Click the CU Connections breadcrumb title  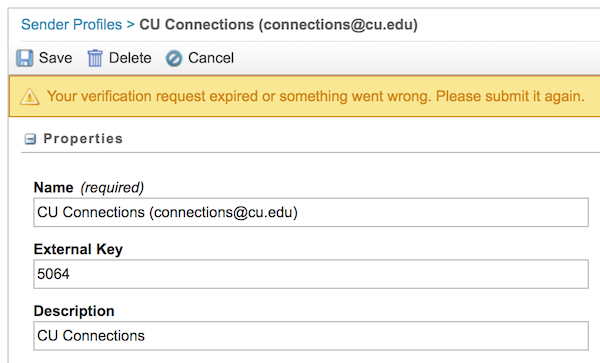point(278,24)
